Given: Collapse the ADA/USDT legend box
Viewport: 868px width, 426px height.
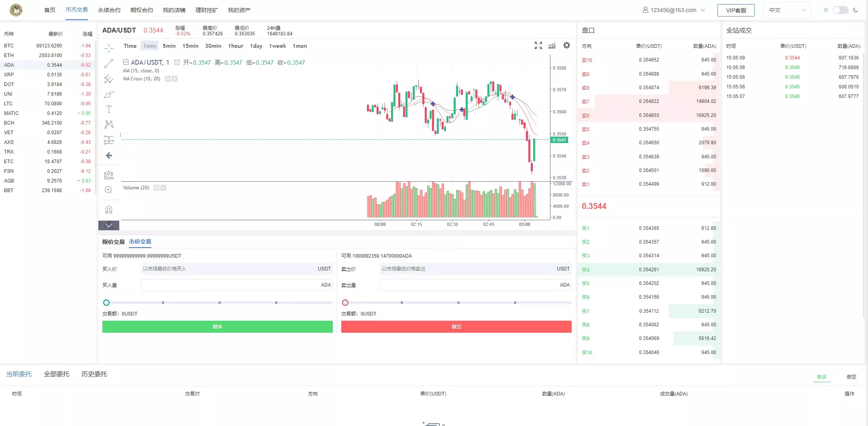Looking at the screenshot, I should [x=126, y=62].
